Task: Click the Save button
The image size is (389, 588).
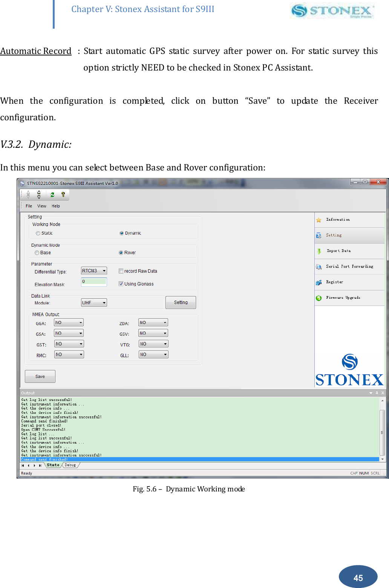Action: click(40, 376)
